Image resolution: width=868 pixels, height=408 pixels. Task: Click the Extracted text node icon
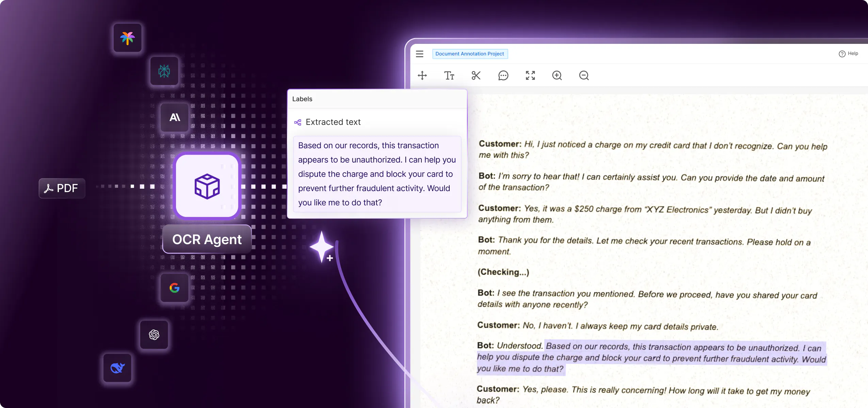click(298, 122)
